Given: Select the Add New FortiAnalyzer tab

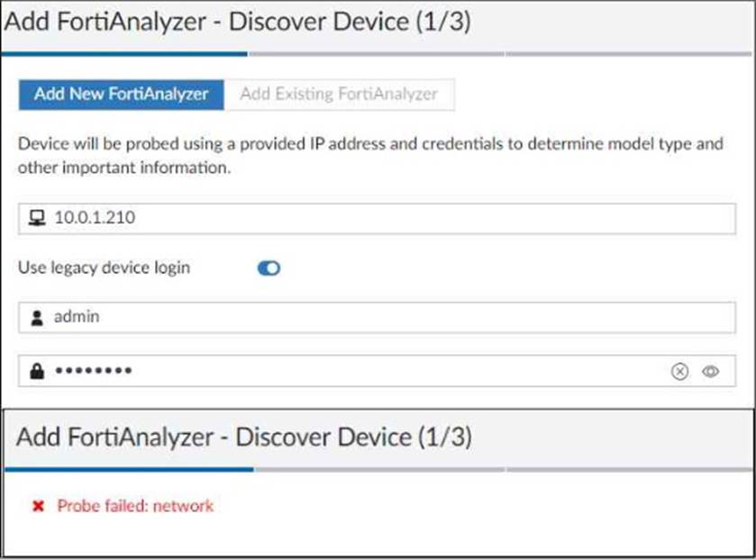Looking at the screenshot, I should 122,95.
